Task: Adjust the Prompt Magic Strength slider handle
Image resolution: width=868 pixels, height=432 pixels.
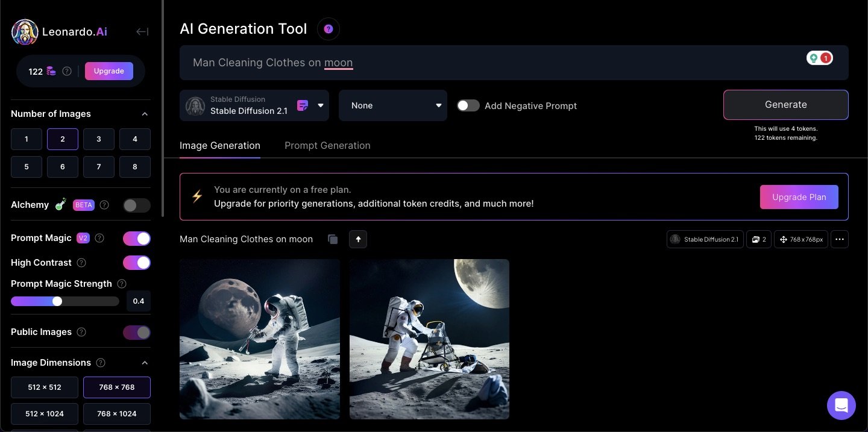Action: (x=57, y=301)
